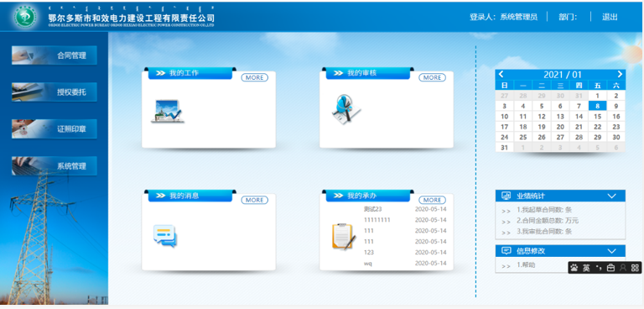
Task: Open the 11111111 entry in 我的承办
Action: coord(377,220)
